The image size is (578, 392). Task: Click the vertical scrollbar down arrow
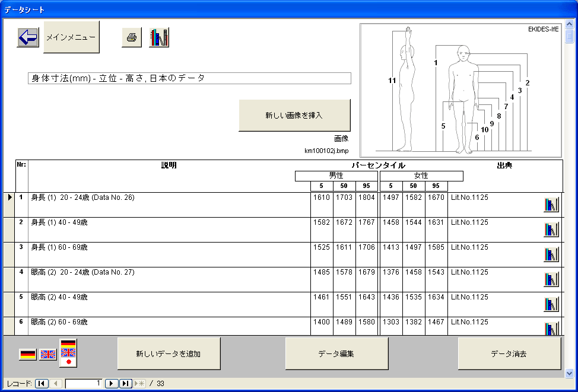tap(570, 373)
